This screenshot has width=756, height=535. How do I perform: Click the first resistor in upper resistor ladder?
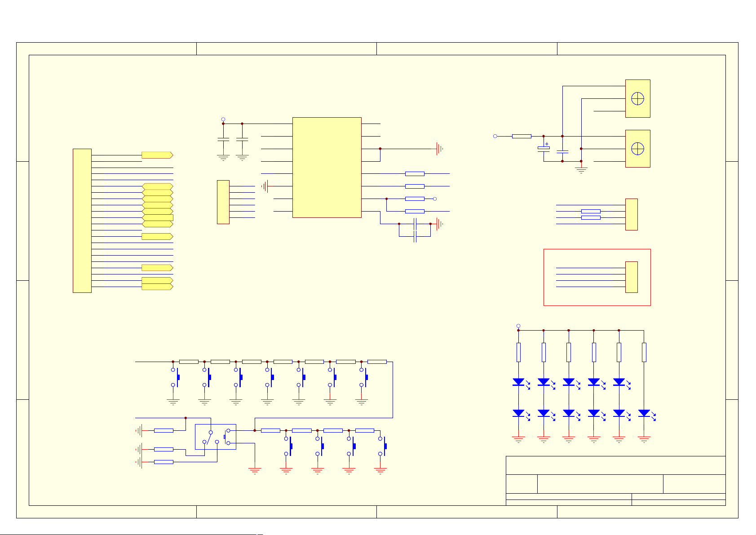click(189, 362)
